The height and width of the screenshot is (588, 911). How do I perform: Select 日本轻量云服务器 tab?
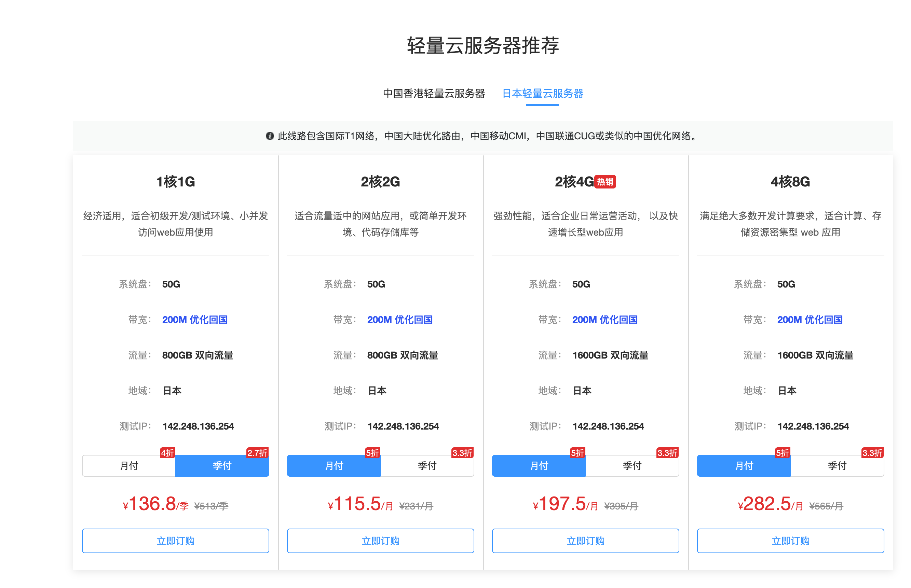point(542,94)
